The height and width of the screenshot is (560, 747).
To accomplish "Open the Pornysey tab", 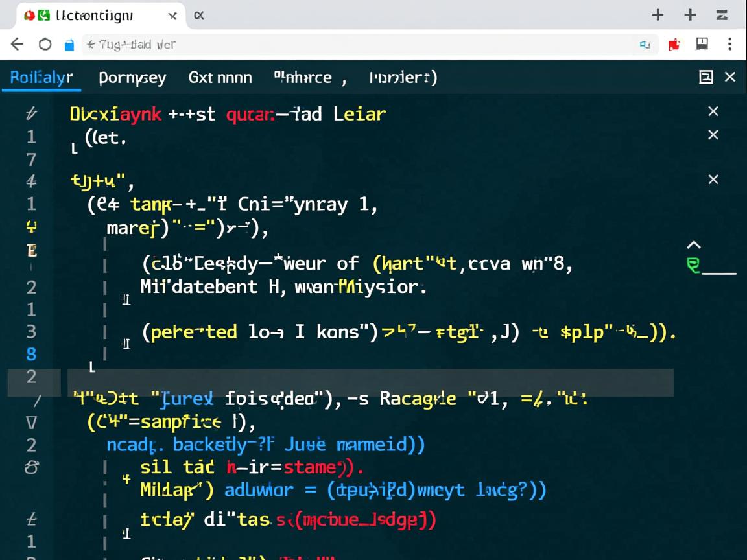I will click(132, 78).
